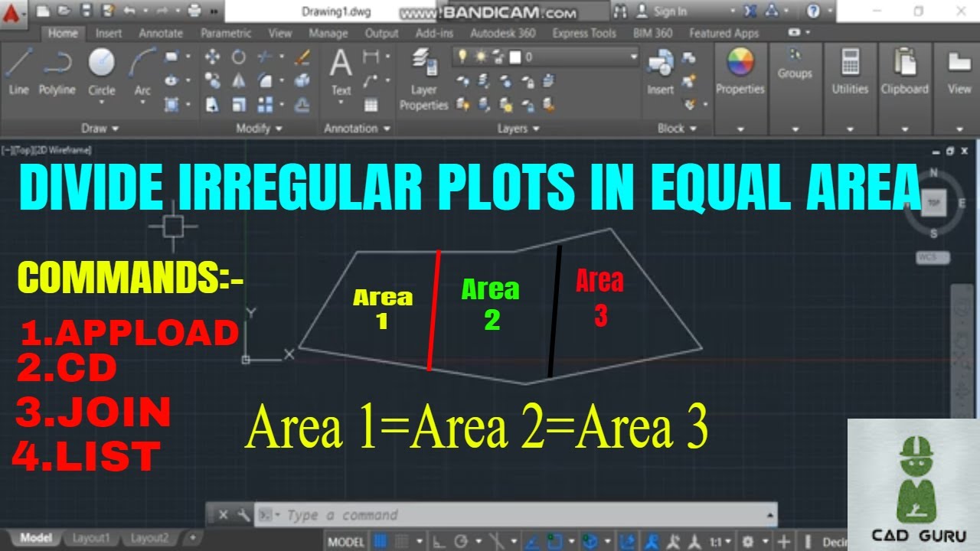
Task: Click the Utilities calculator icon
Action: [850, 63]
